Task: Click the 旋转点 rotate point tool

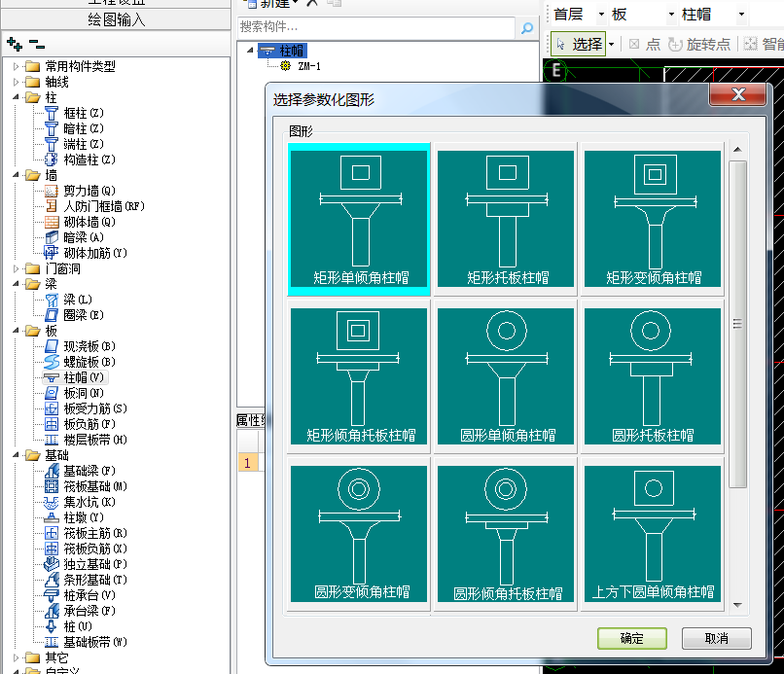Action: pos(699,45)
